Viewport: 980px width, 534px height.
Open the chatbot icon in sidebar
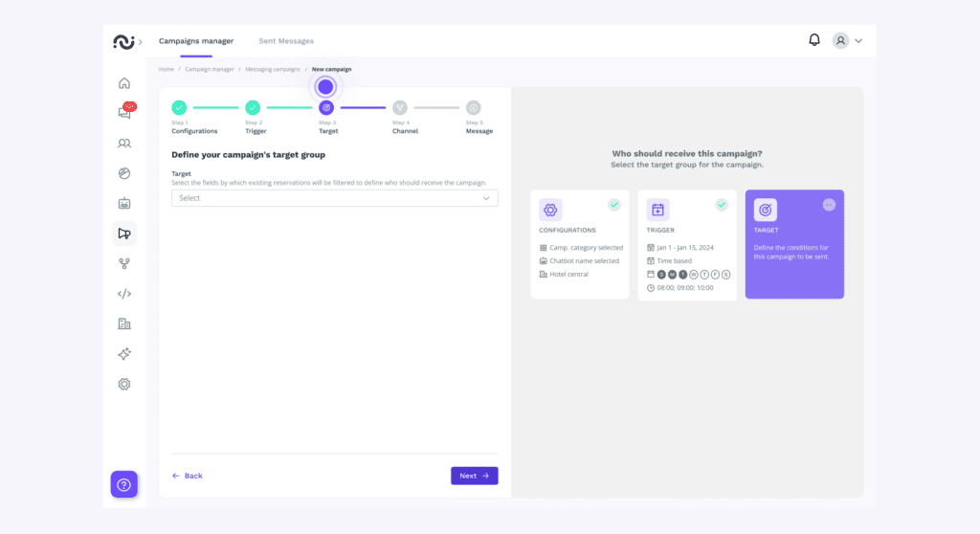tap(123, 204)
